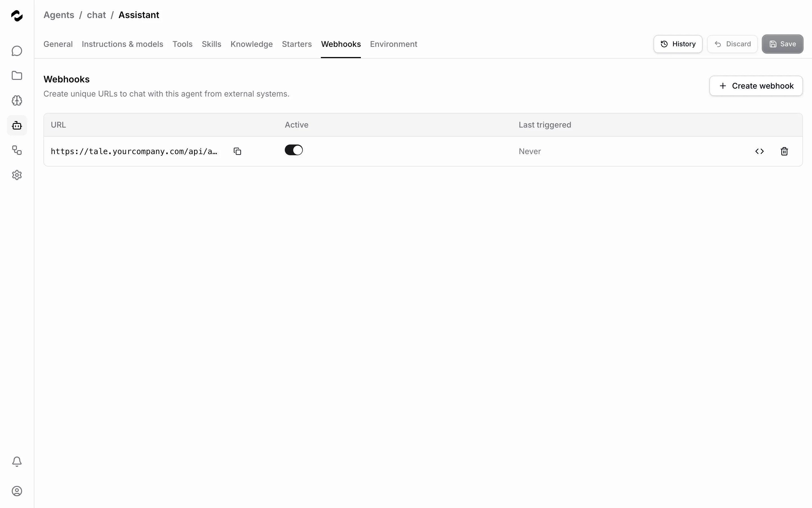Show webhook code snippet icon
Screen dimensions: 812x508
[x=759, y=152]
